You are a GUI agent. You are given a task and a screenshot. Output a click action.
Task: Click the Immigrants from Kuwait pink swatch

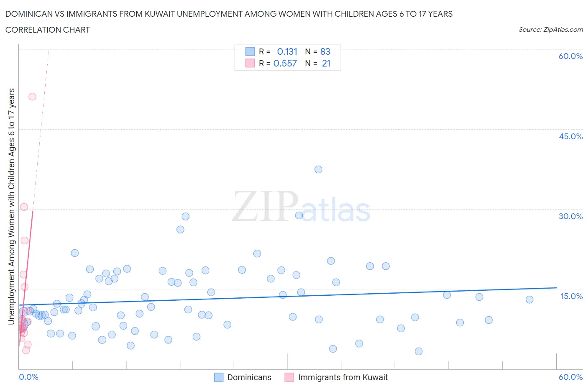pos(289,377)
